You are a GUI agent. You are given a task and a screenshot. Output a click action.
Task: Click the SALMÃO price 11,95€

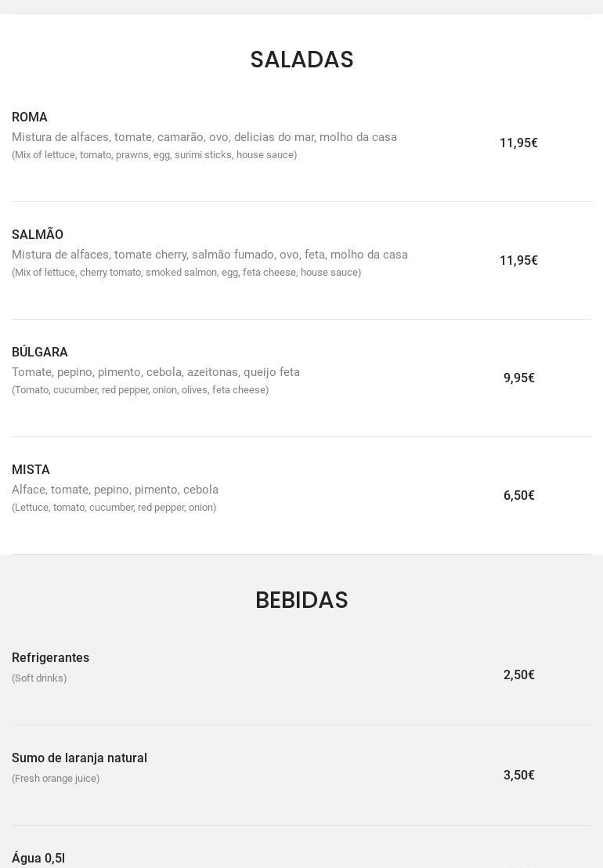[x=518, y=260]
